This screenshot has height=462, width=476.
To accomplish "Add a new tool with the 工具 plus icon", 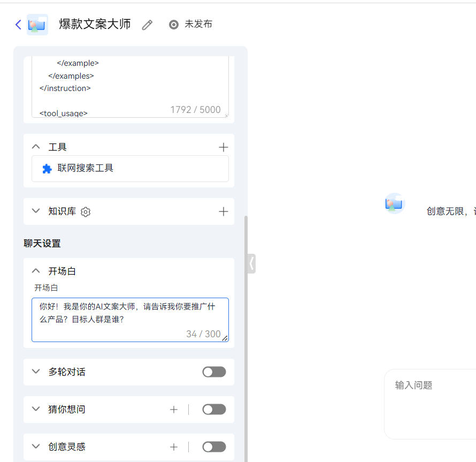I will pos(224,146).
